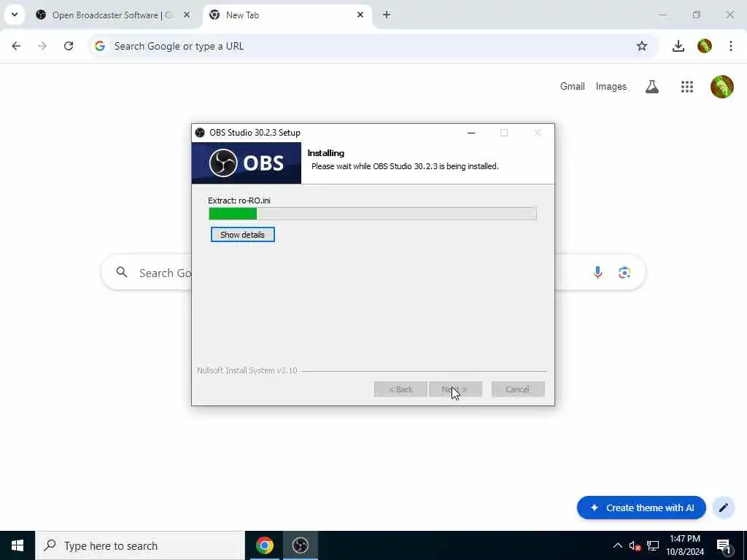
Task: Click 'Nullsoft Install System v3.10' text
Action: pos(247,370)
